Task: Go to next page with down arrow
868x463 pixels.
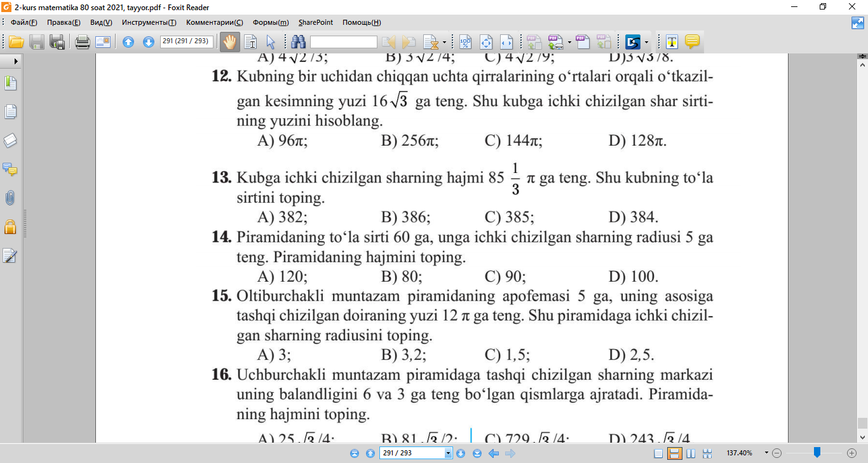Action: pyautogui.click(x=149, y=43)
